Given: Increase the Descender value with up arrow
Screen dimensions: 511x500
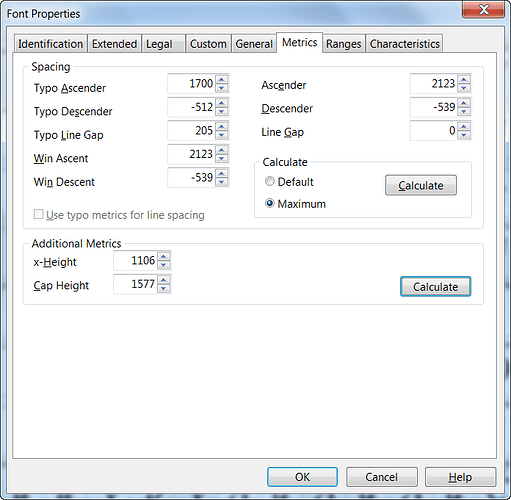Looking at the screenshot, I should [464, 103].
